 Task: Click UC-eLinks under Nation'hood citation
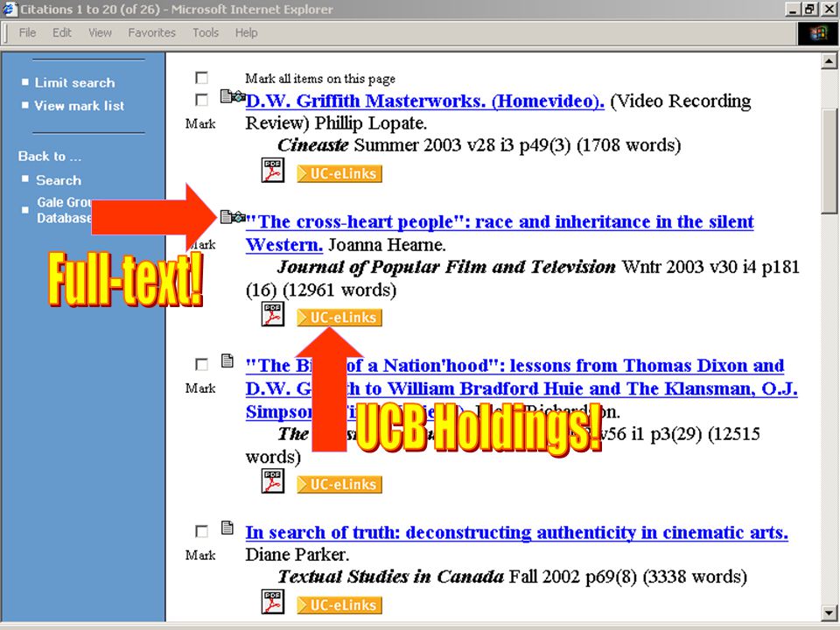[x=339, y=484]
